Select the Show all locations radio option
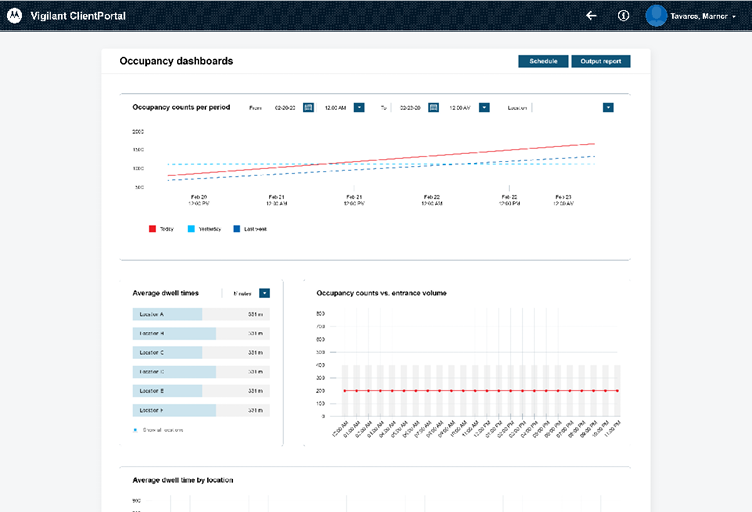752x512 pixels. click(135, 430)
